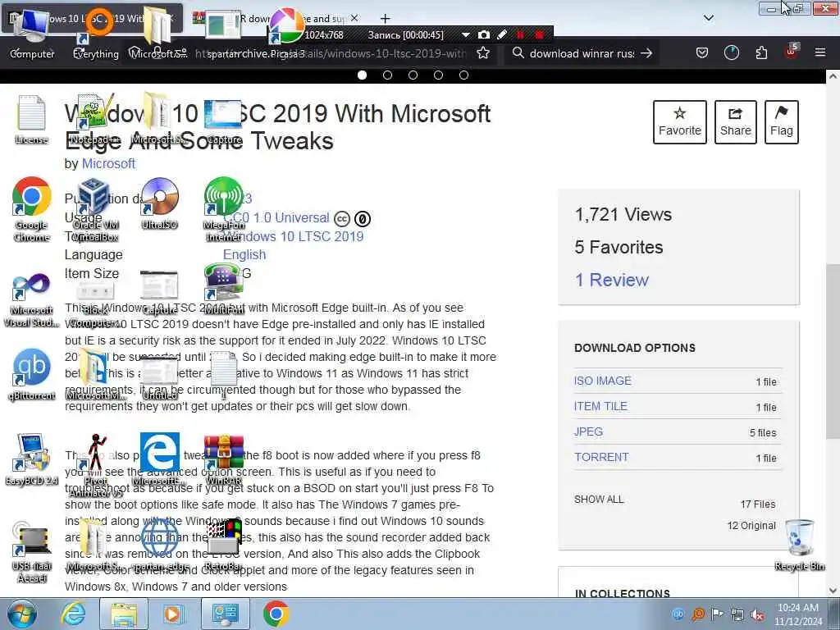Select the qBittorrent desktop shortcut
Image resolution: width=840 pixels, height=630 pixels.
click(32, 374)
